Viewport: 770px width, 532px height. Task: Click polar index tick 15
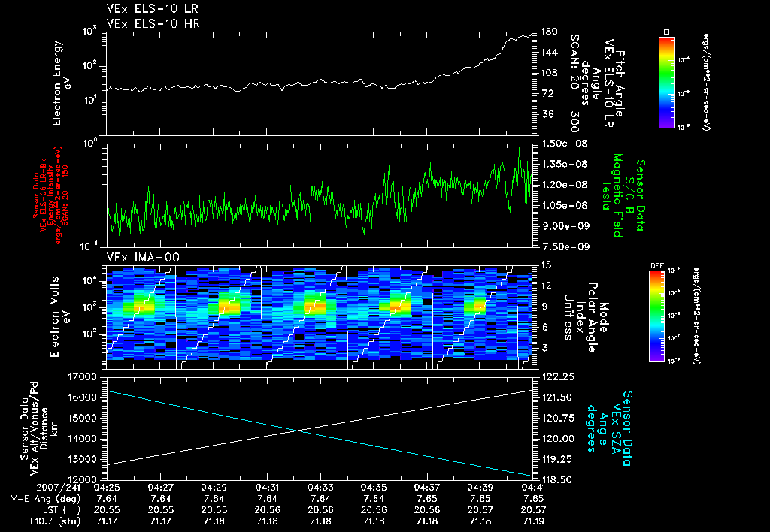(x=546, y=265)
